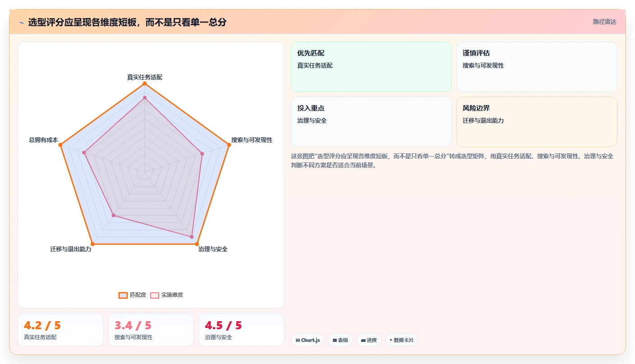Click pink 实施难度 point on 治理与安全 axis
Screen dimensions: 635x364
[192, 237]
